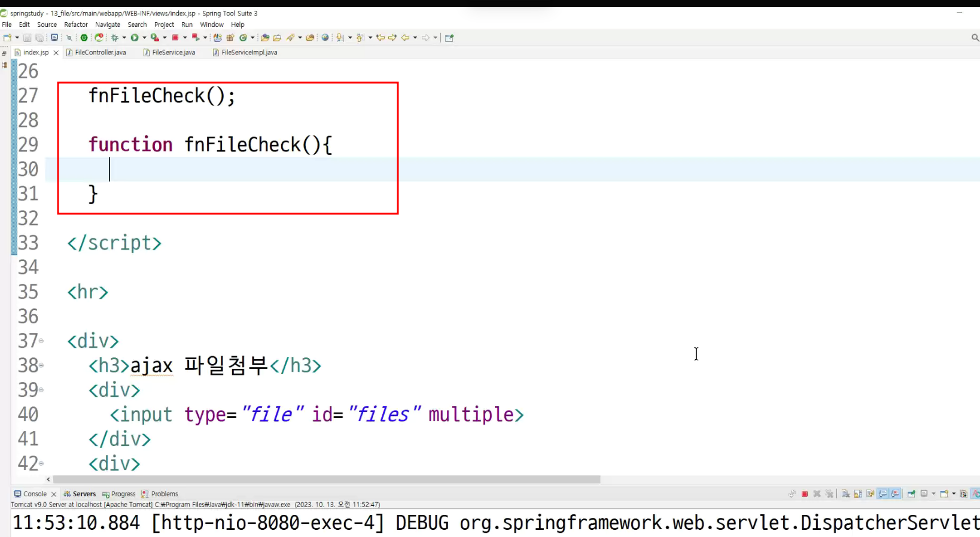
Task: Open the Back history dropdown arrow
Action: point(415,38)
